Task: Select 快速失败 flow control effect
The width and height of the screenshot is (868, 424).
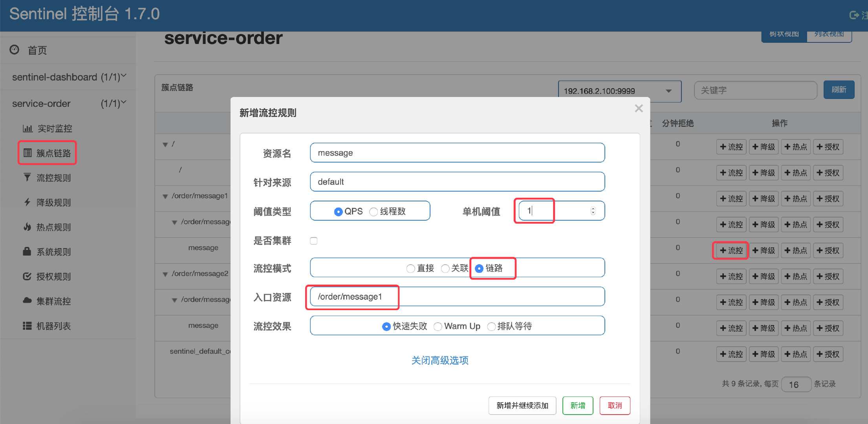Action: click(386, 327)
